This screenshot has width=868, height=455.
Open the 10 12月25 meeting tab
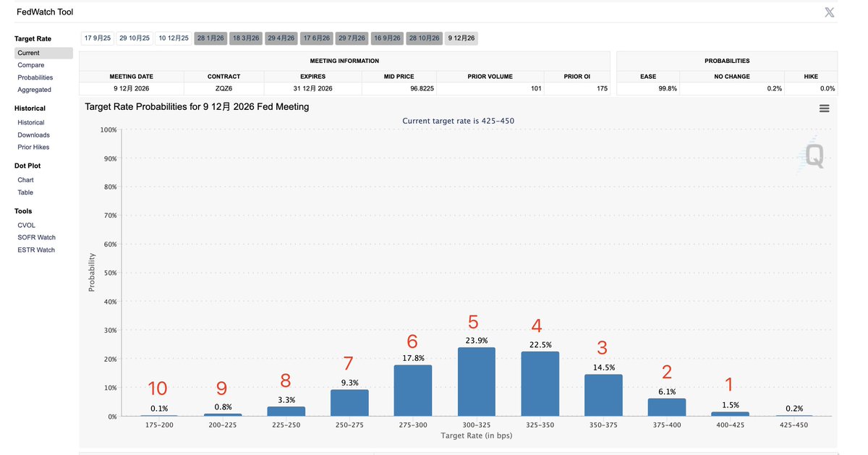tap(174, 38)
